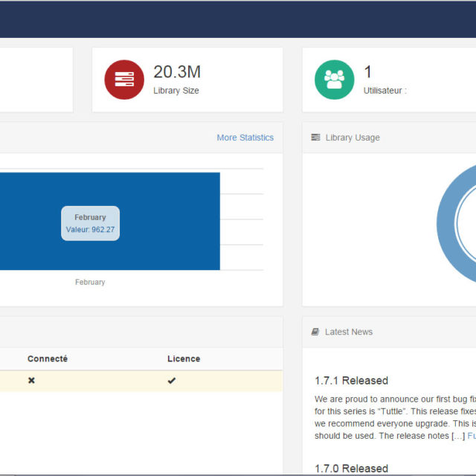Click the February tooltip showing Valeur 962.27
The image size is (476, 476).
pos(90,223)
